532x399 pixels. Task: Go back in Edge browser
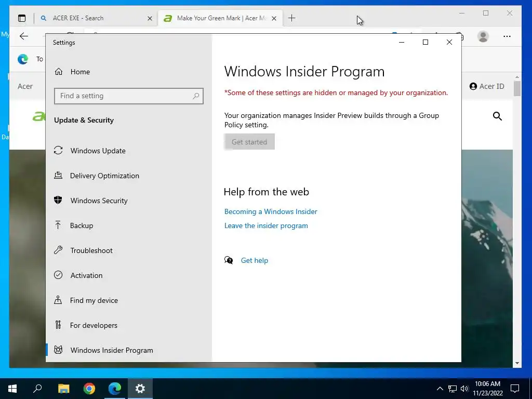[x=24, y=36]
